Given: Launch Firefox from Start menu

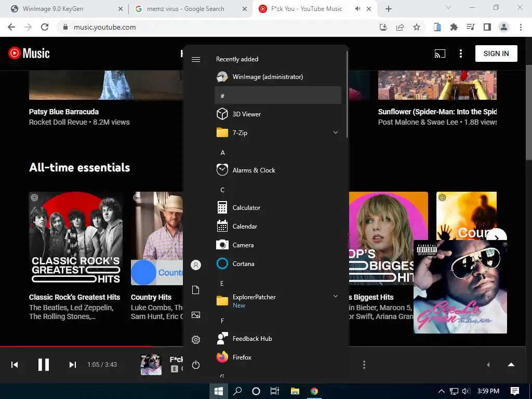Looking at the screenshot, I should (x=278, y=357).
